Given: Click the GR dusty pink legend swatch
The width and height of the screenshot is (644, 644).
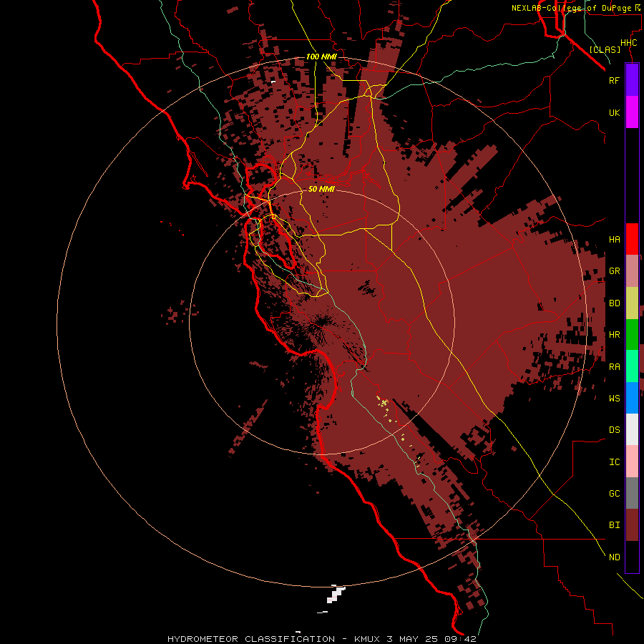Looking at the screenshot, I should click(x=632, y=271).
